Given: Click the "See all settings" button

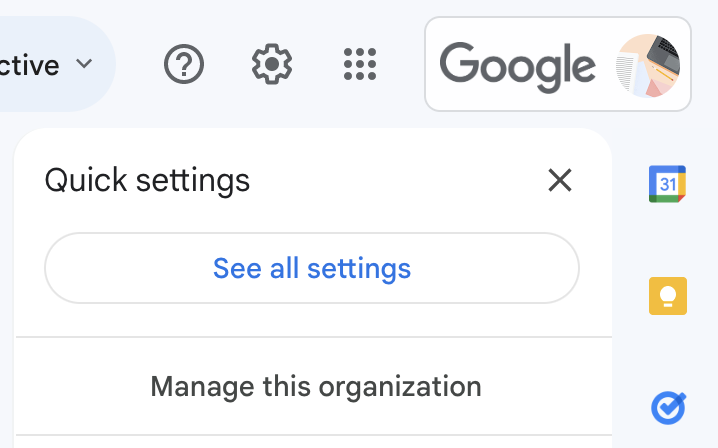Looking at the screenshot, I should [x=312, y=268].
